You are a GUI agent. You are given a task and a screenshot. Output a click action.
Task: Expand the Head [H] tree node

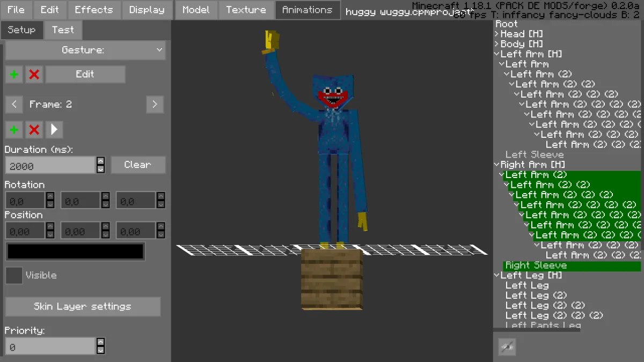pyautogui.click(x=497, y=34)
